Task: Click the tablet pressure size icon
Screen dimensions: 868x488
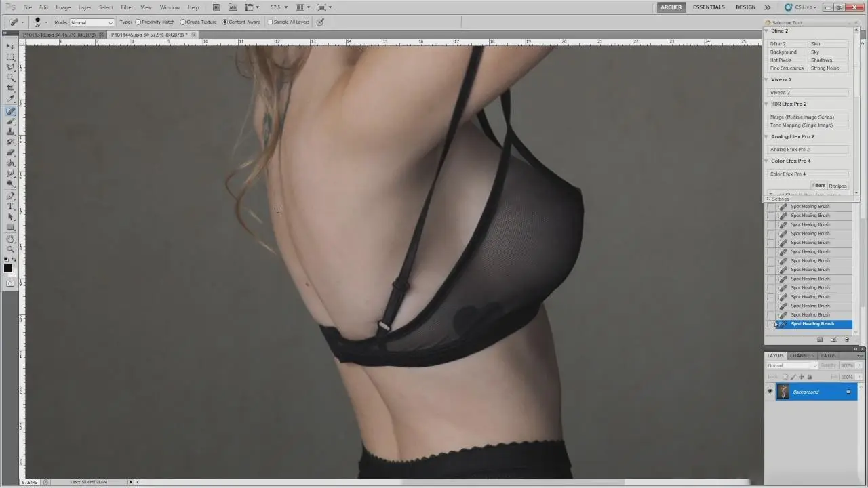Action: click(x=320, y=22)
